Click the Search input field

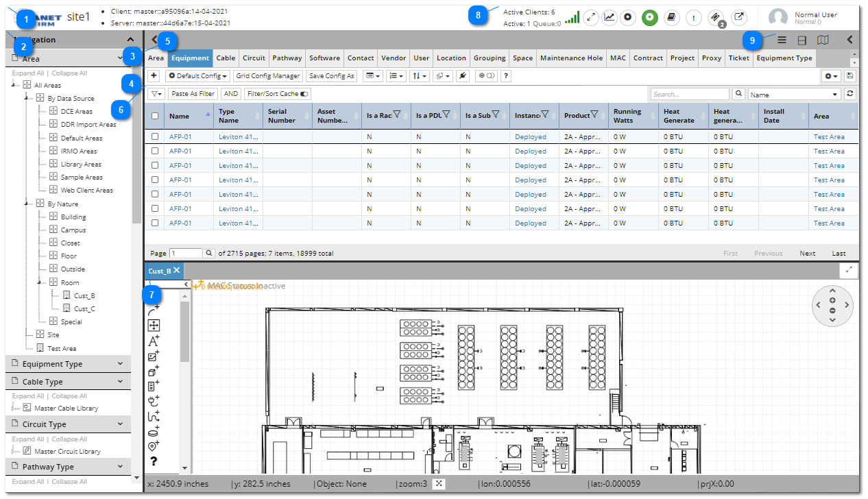[x=690, y=94]
